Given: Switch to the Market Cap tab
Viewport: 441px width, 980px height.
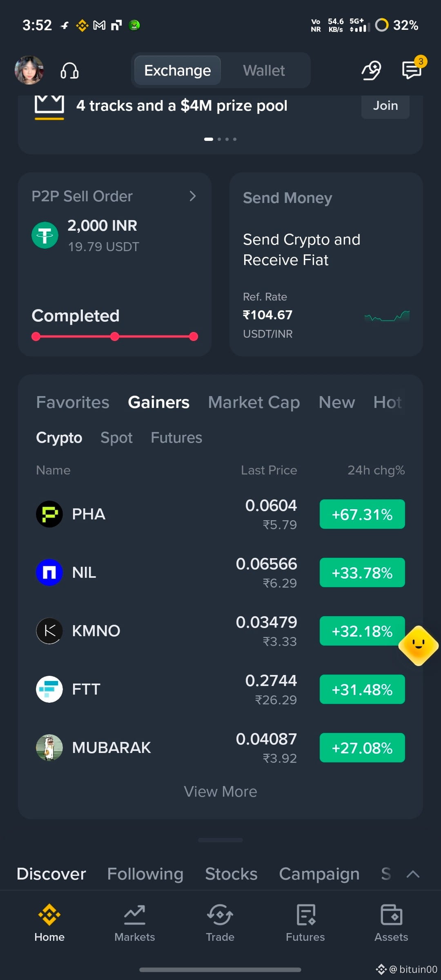Looking at the screenshot, I should click(x=254, y=403).
